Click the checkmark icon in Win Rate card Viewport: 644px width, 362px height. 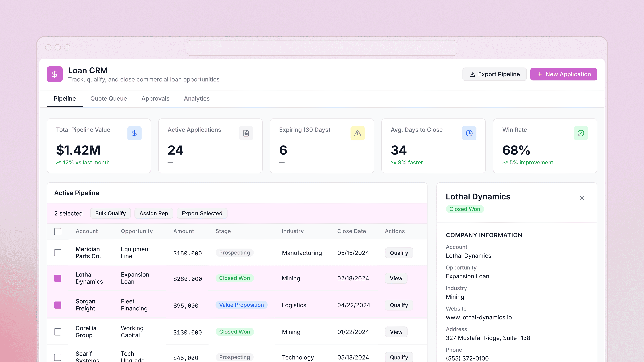[x=581, y=133]
